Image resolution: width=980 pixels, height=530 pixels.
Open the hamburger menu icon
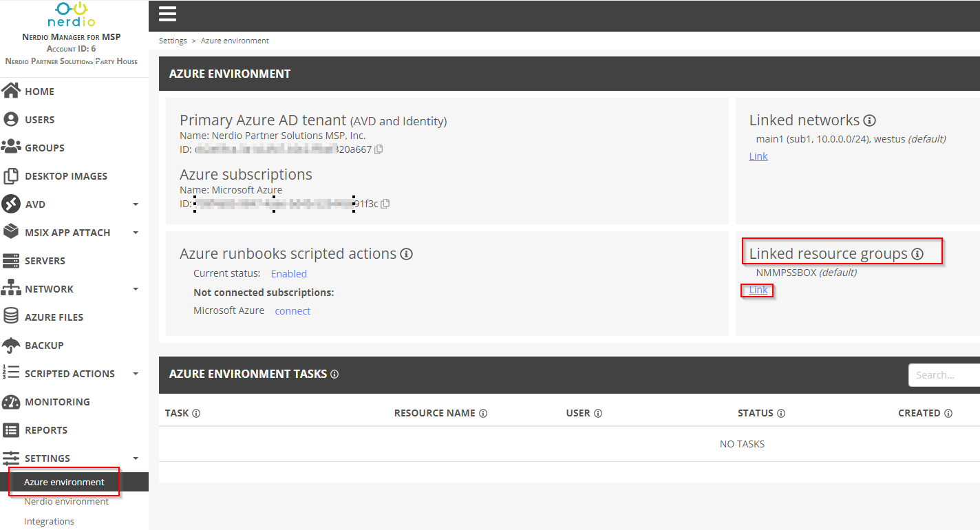tap(167, 14)
